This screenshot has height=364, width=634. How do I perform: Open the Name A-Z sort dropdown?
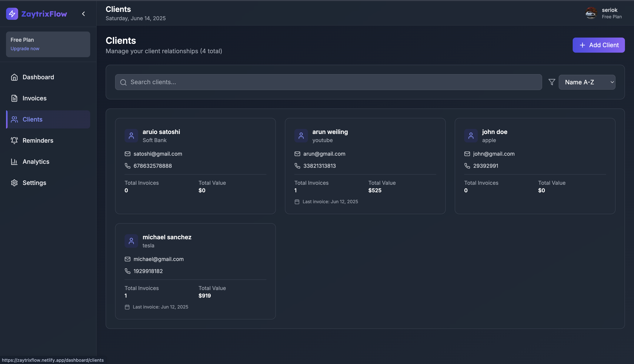click(587, 82)
